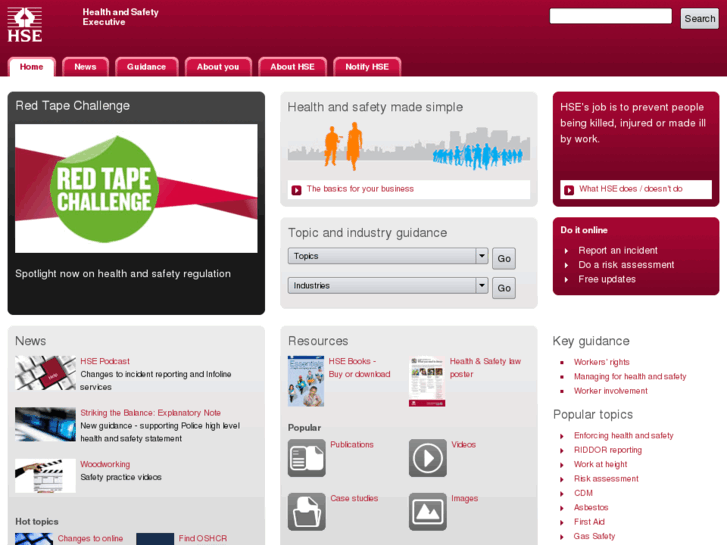This screenshot has width=727, height=545.
Task: Click Report an incident link
Action: coord(618,250)
